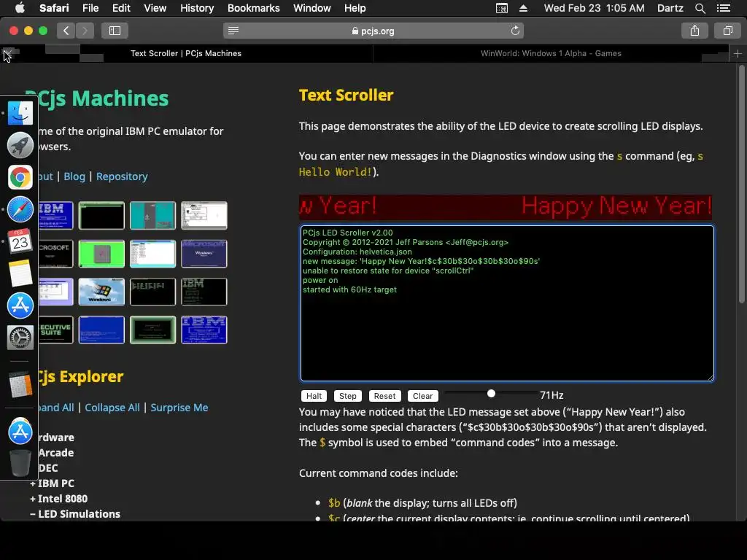This screenshot has height=560, width=747.
Task: Add a new tab with plus button
Action: click(x=738, y=53)
